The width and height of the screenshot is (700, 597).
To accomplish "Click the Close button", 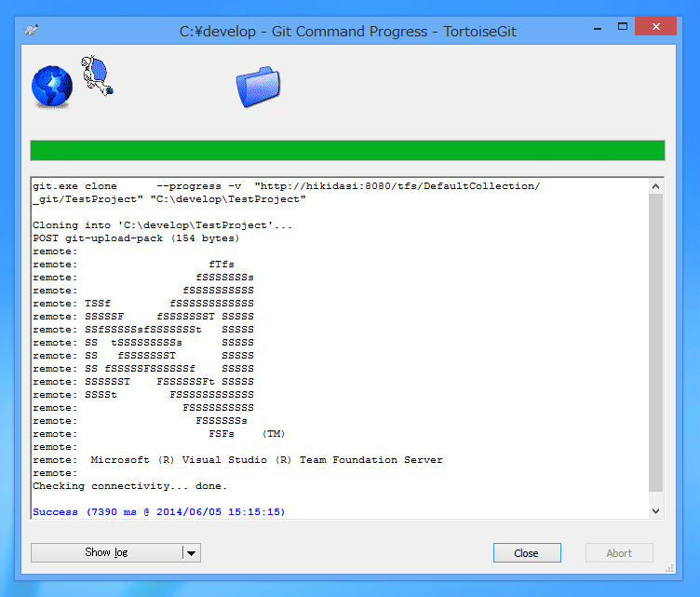I will 527,553.
